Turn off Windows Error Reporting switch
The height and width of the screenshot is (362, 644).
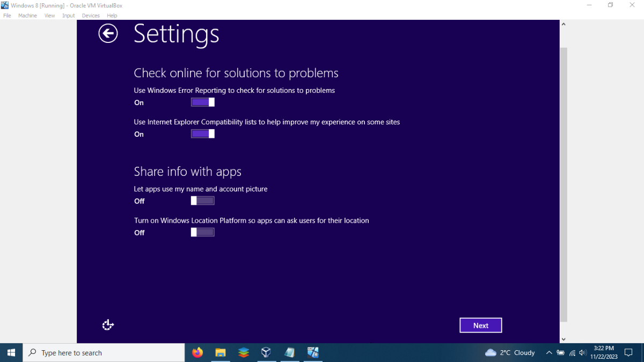pyautogui.click(x=203, y=102)
